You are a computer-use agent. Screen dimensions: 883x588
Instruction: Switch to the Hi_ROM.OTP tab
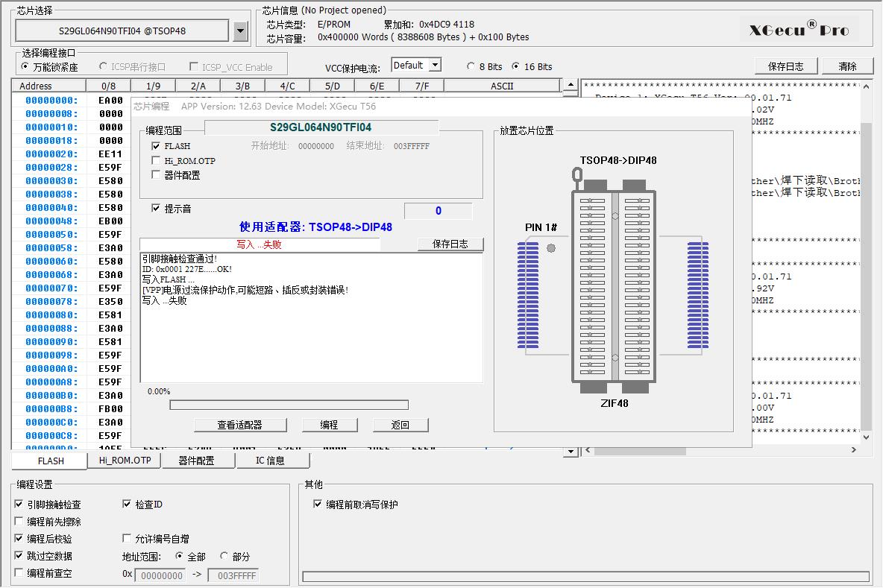pyautogui.click(x=125, y=461)
